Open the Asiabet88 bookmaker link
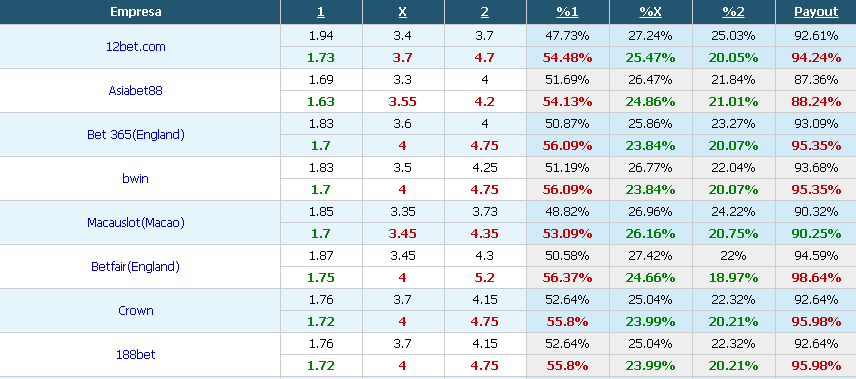Viewport: 856px width, 379px height. [135, 91]
